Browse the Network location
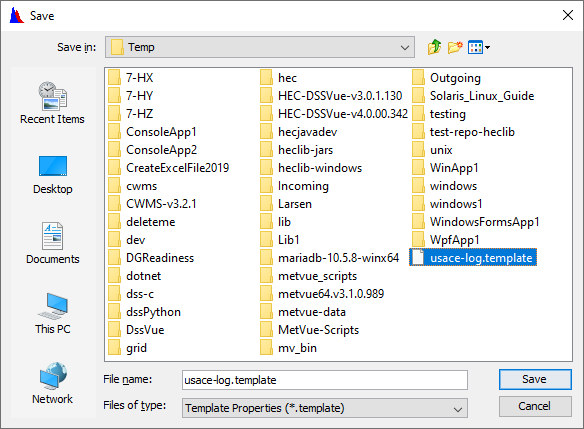 tap(53, 383)
